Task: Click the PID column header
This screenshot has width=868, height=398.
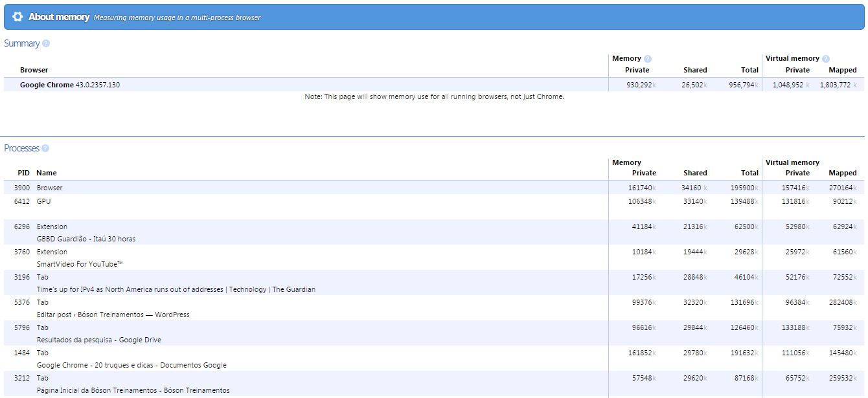Action: (23, 173)
